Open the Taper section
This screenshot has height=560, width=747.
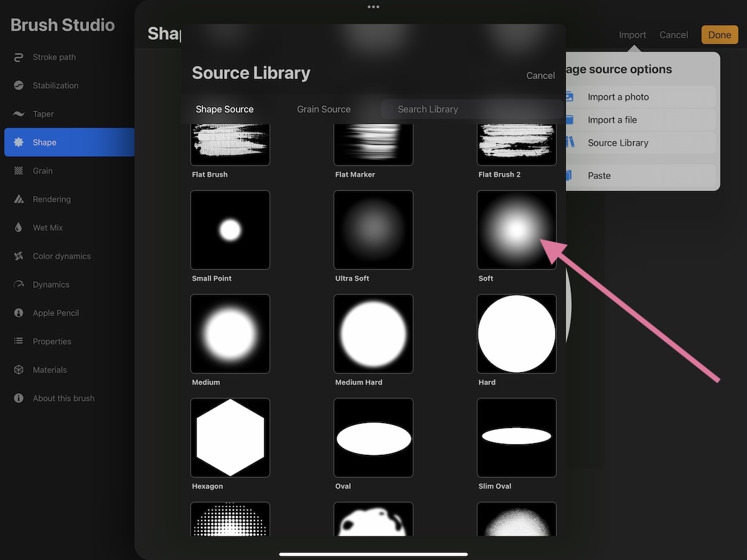coord(68,114)
